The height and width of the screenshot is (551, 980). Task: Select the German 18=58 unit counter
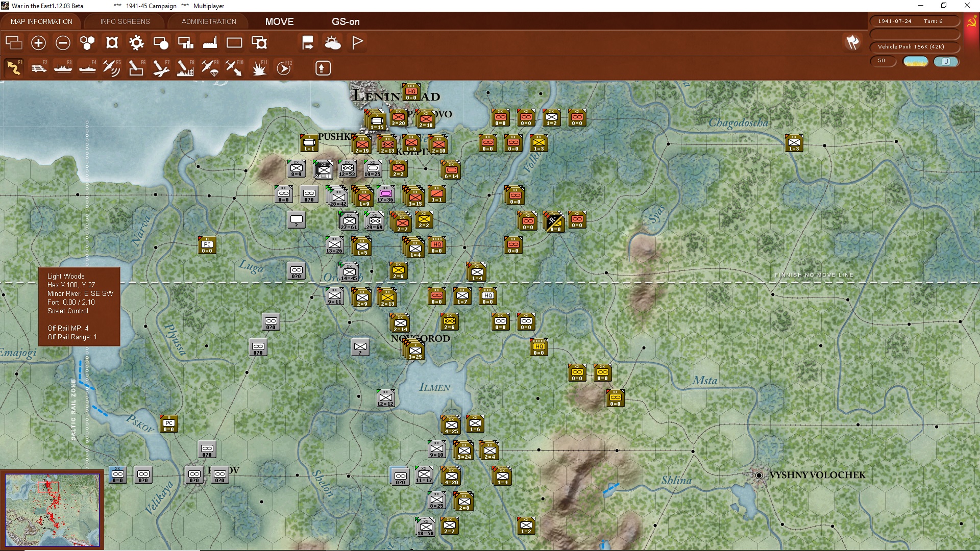pyautogui.click(x=425, y=527)
